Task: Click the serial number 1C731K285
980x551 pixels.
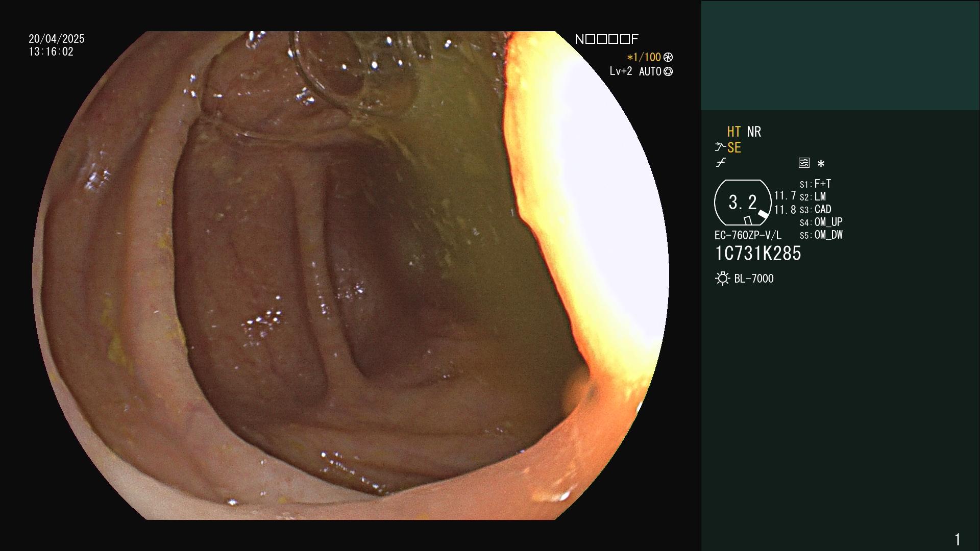Action: (758, 254)
